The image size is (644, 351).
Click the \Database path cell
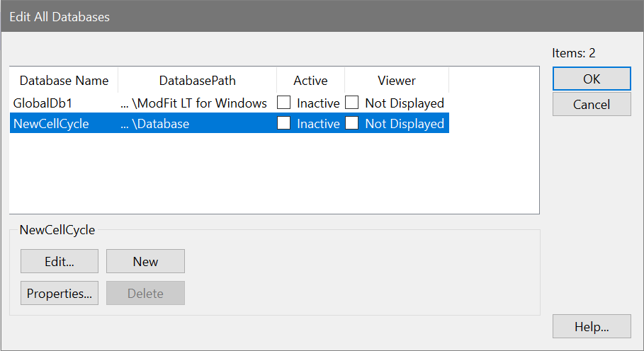(156, 124)
